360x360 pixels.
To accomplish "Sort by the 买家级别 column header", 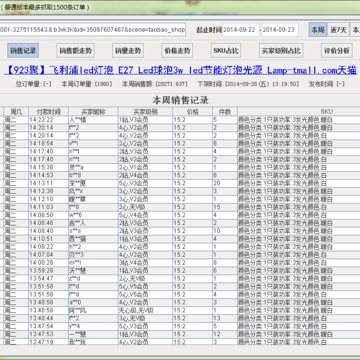I will pos(145,112).
